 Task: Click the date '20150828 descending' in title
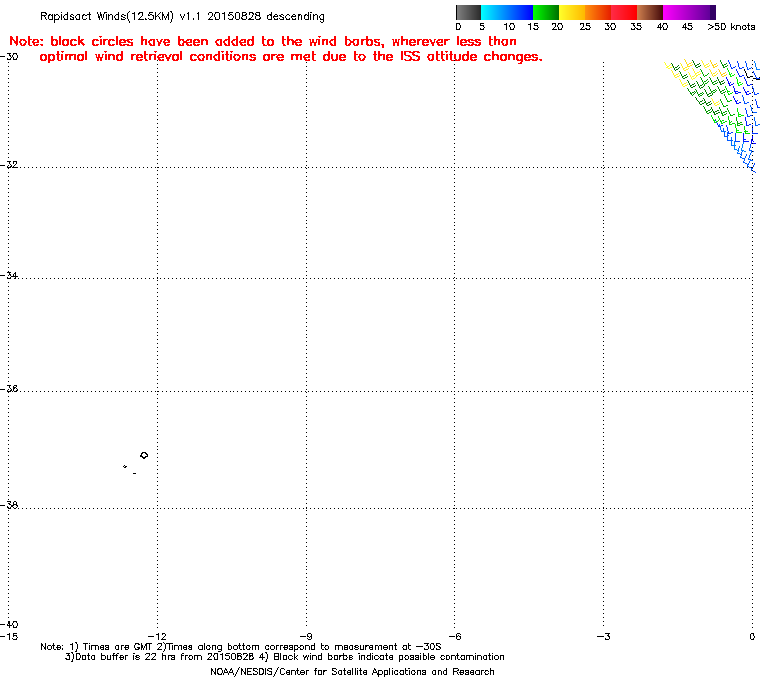[x=266, y=16]
